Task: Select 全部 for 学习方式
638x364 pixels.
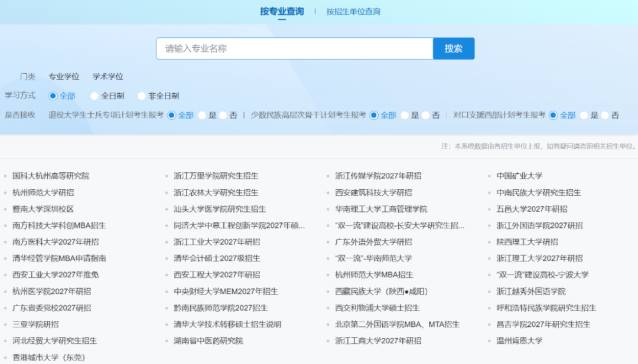Action: tap(53, 96)
